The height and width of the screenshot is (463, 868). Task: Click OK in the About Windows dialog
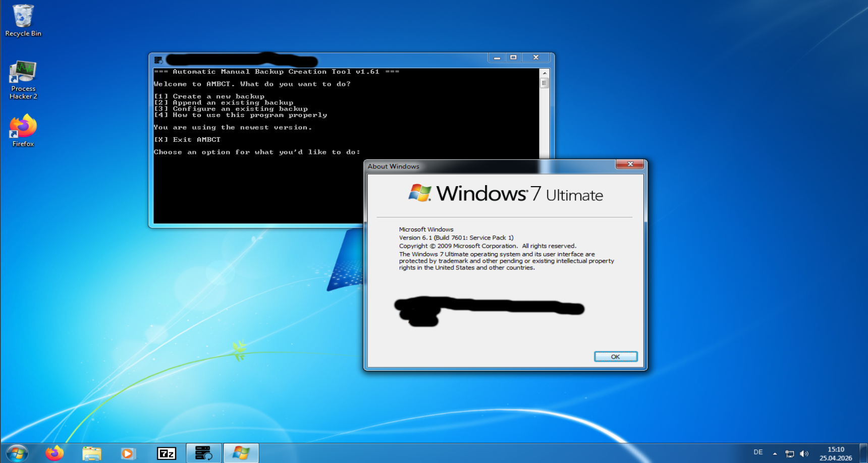point(615,357)
